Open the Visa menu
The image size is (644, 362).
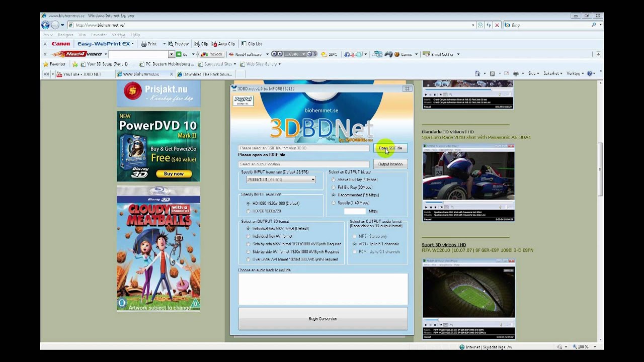click(82, 35)
